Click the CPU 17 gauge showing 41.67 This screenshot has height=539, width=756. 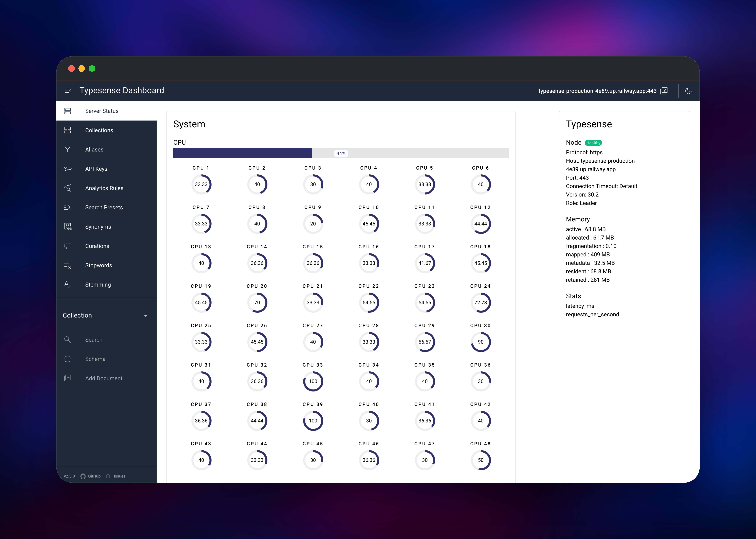point(425,263)
